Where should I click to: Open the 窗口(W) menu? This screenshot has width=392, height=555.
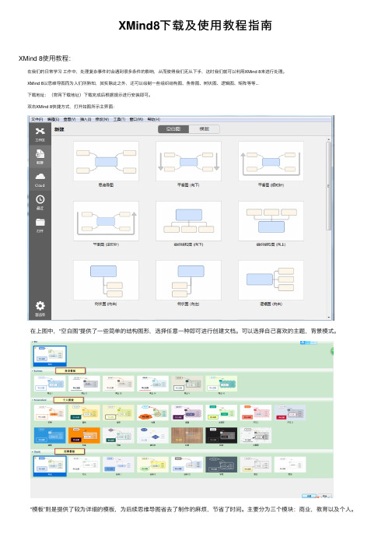[136, 119]
